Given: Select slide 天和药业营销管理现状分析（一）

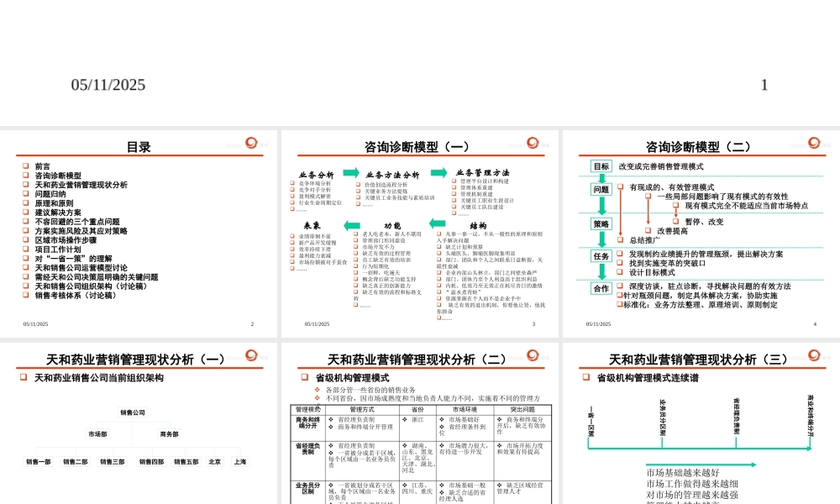Looking at the screenshot, I should point(139,423).
